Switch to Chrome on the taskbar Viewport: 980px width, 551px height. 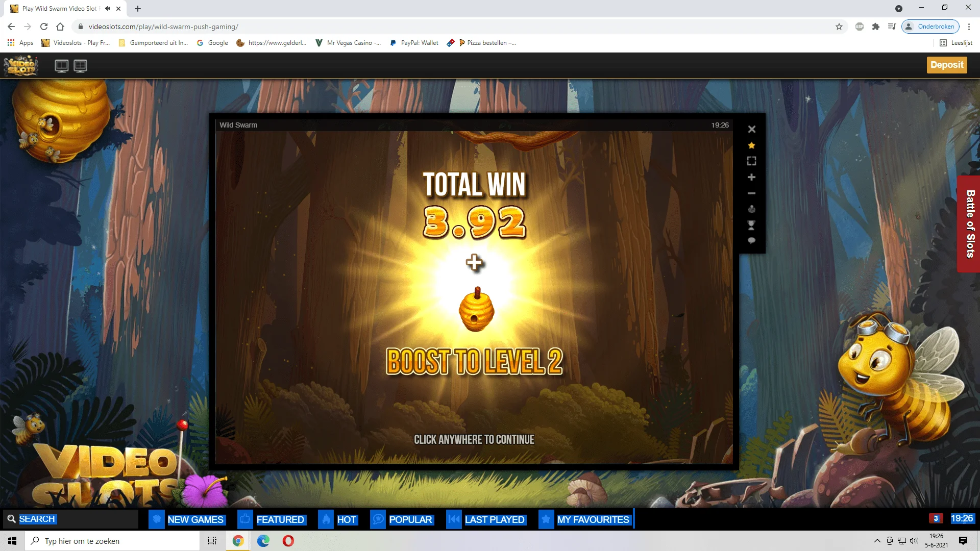click(x=238, y=541)
